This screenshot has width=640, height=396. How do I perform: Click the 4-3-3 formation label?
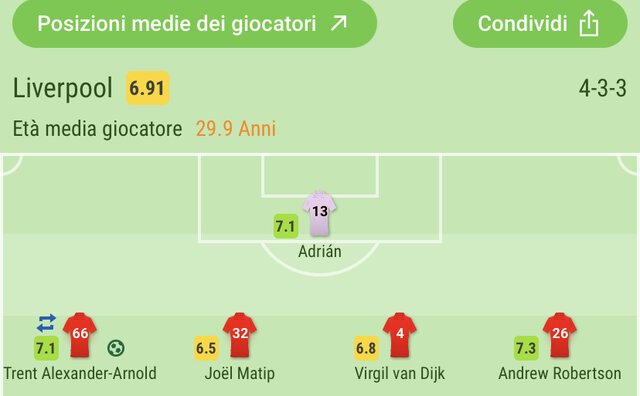[602, 88]
